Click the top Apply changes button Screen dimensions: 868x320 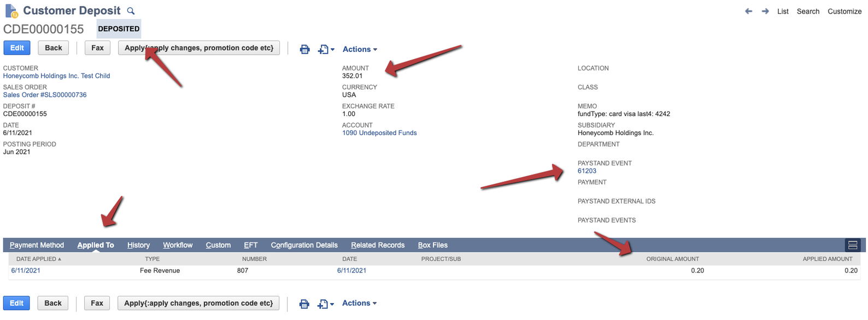click(x=199, y=48)
